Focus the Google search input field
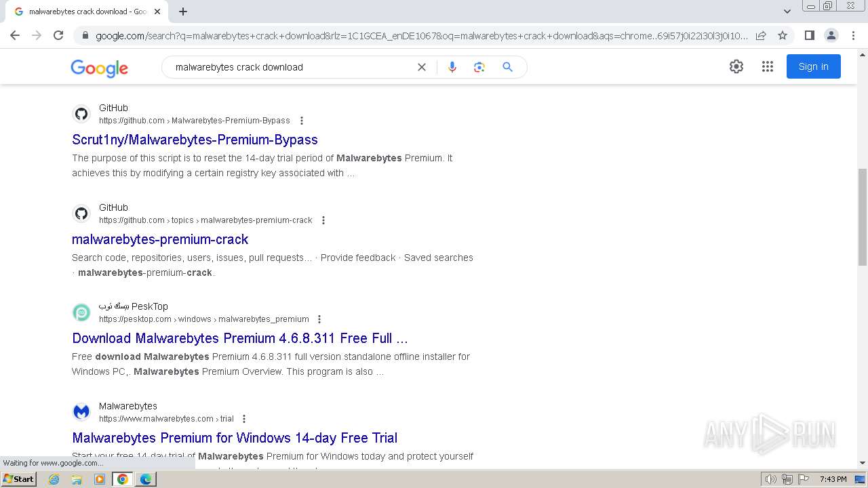This screenshot has width=868, height=488. pos(292,67)
